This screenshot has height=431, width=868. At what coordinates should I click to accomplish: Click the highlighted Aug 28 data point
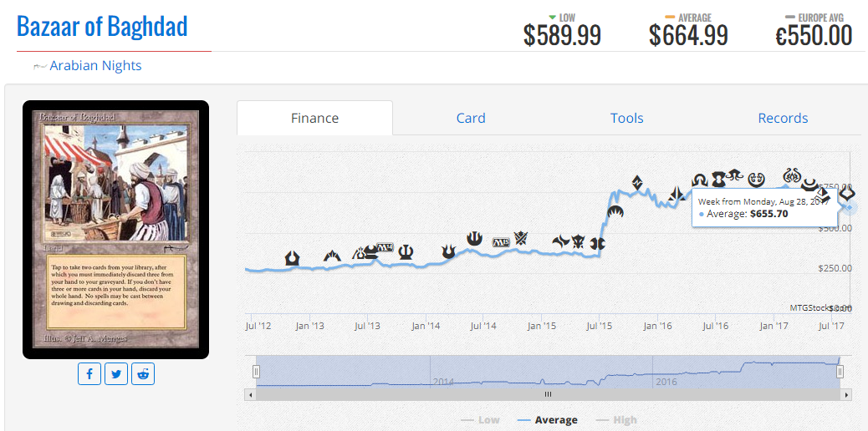[x=850, y=207]
